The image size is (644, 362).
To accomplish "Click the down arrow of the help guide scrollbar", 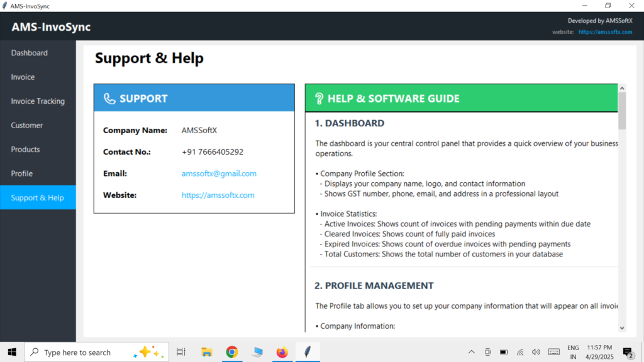I will 622,328.
